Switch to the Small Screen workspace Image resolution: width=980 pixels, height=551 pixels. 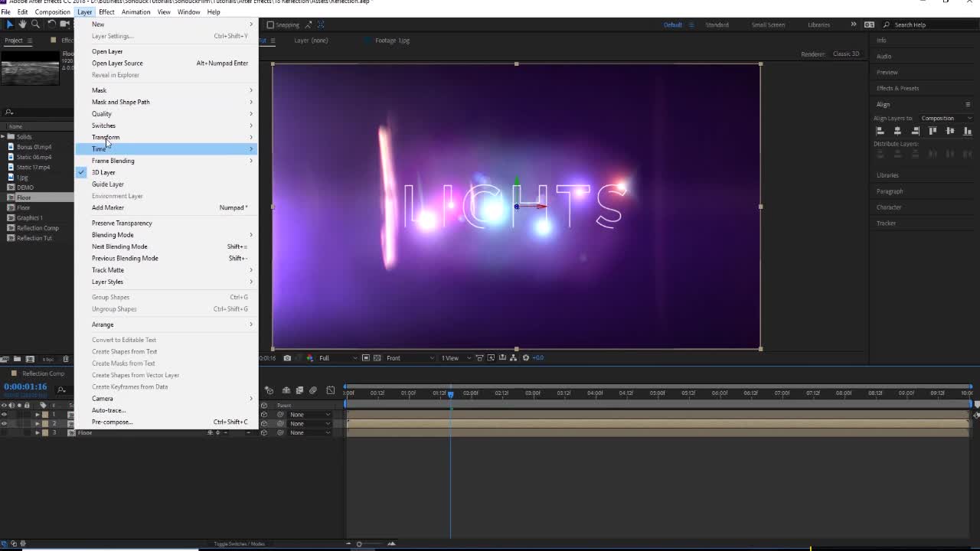point(768,24)
